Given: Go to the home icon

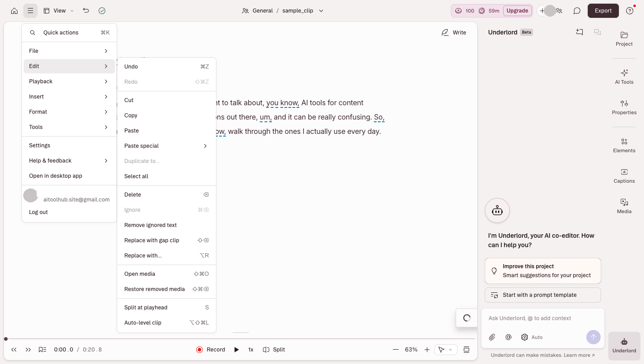Looking at the screenshot, I should (14, 11).
